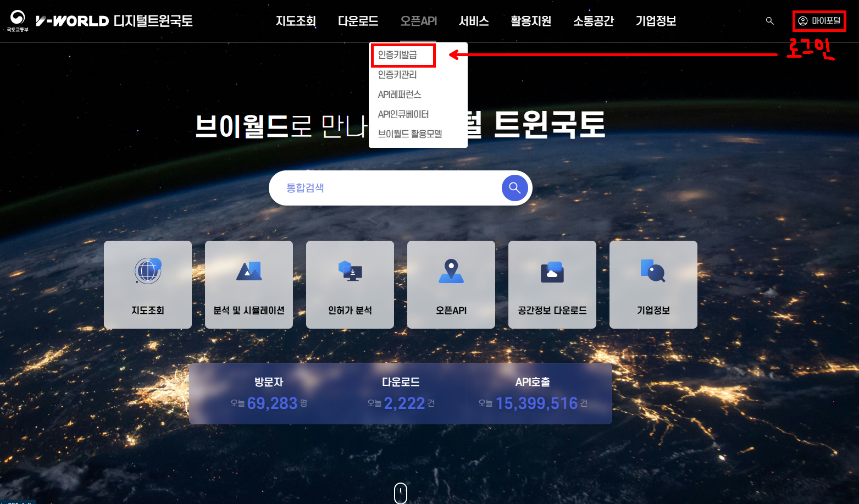Viewport: 859px width, 504px height.
Task: Click the 방문자 statistics label
Action: point(269,382)
